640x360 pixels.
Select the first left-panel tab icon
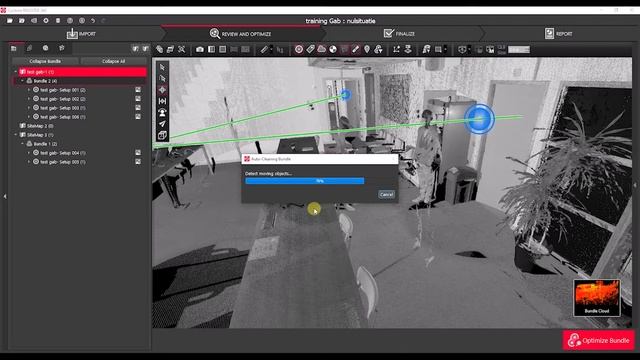pyautogui.click(x=13, y=48)
